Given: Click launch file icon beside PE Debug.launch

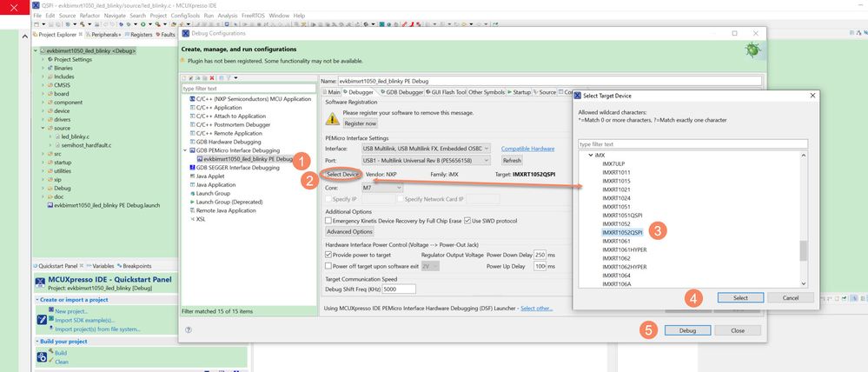Looking at the screenshot, I should [50, 205].
